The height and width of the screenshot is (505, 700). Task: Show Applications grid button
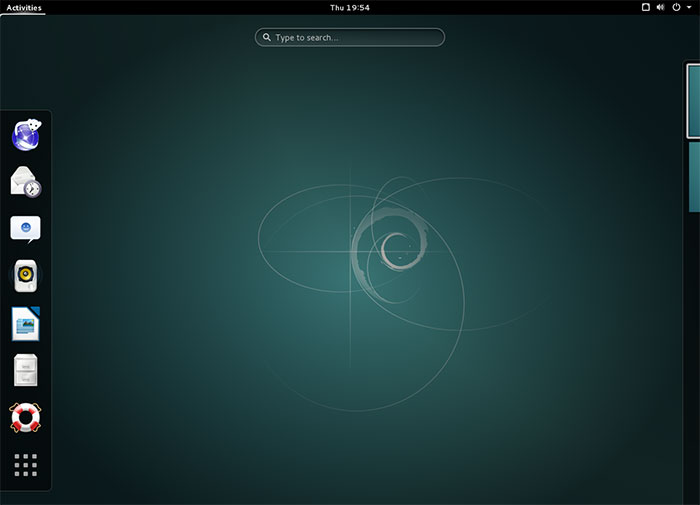pos(26,464)
